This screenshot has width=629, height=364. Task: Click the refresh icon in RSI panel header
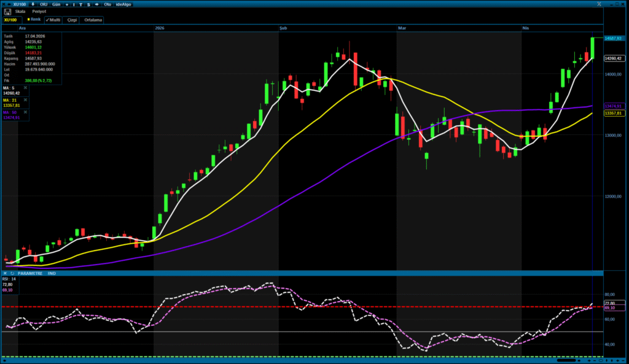12,273
